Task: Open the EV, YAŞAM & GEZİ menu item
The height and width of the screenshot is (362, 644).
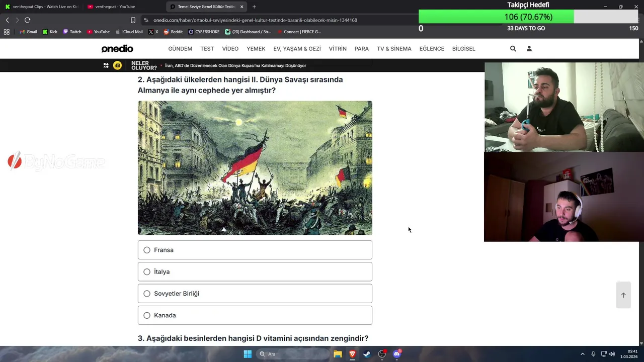Action: (x=297, y=49)
